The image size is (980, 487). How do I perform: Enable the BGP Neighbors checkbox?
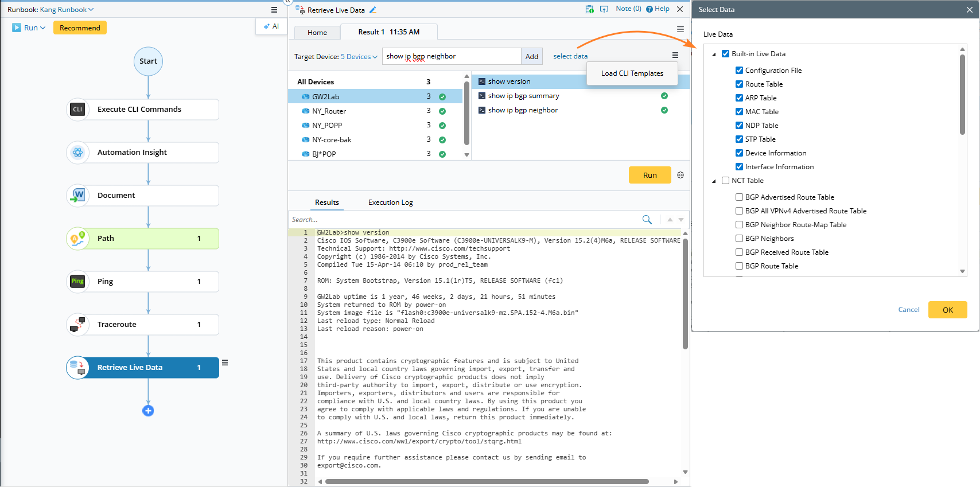(739, 239)
